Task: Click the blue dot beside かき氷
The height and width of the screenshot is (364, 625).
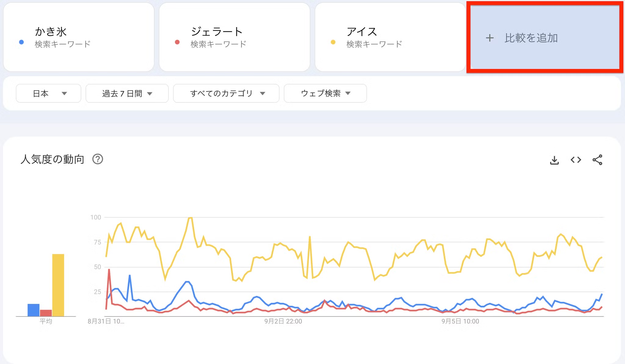Action: 21,42
